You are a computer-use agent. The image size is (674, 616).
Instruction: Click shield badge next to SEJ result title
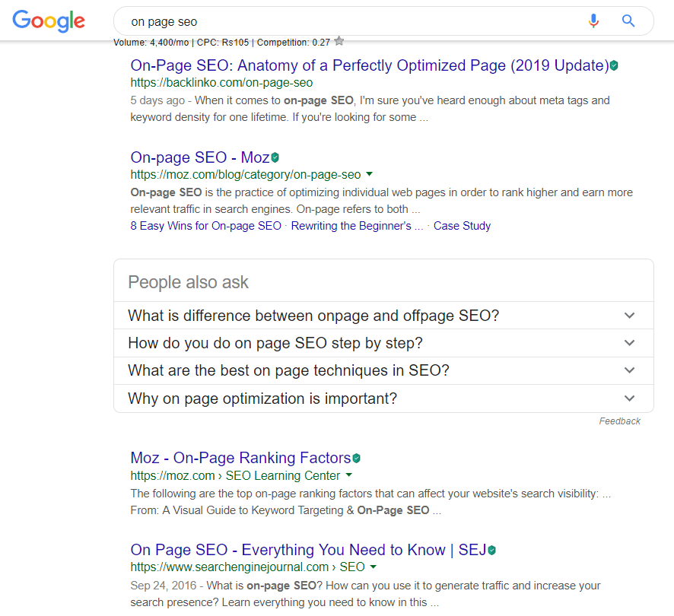pos(491,551)
